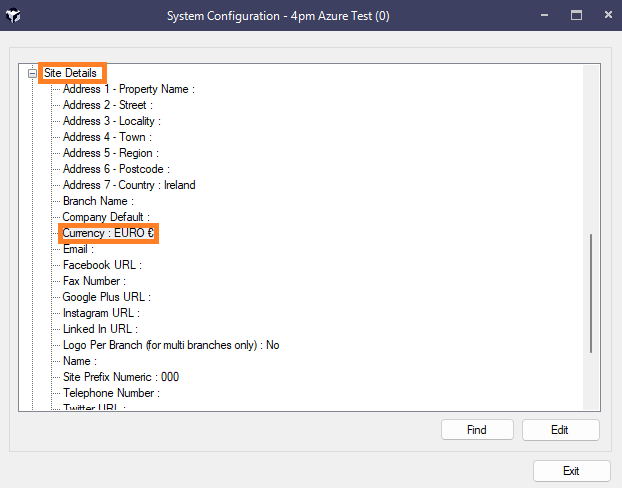Click the Exit button

571,471
